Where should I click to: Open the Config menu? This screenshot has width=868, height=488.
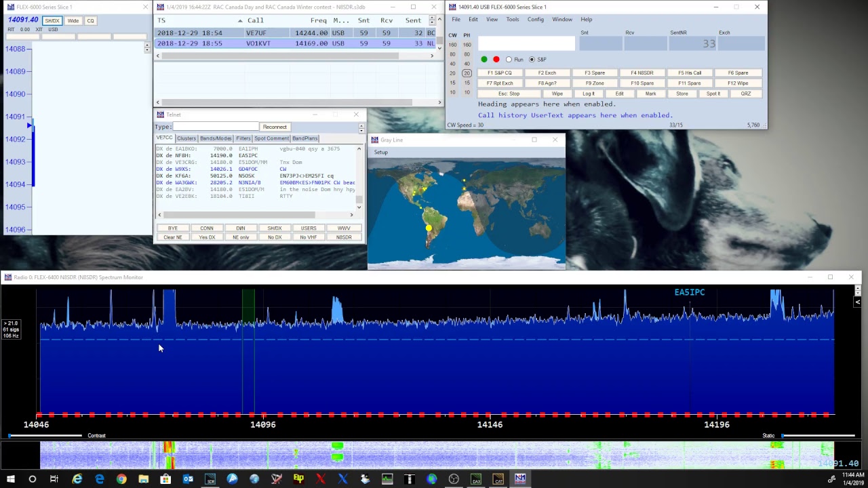536,20
